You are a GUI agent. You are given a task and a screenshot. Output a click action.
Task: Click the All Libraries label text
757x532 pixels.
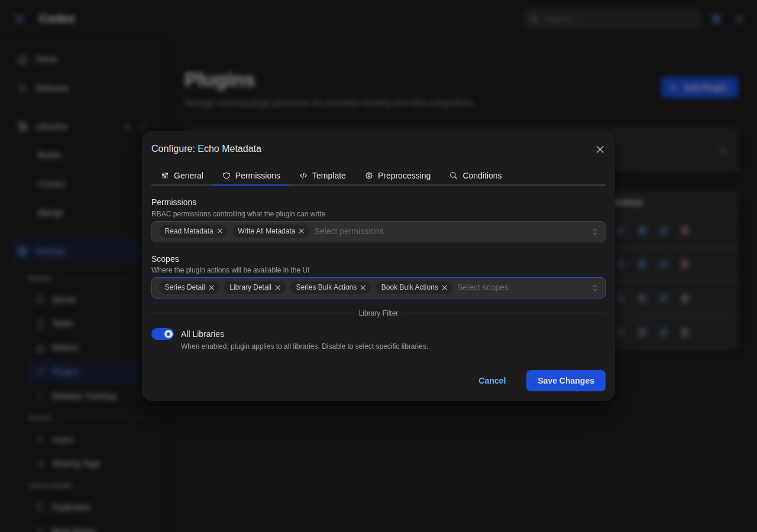(202, 334)
